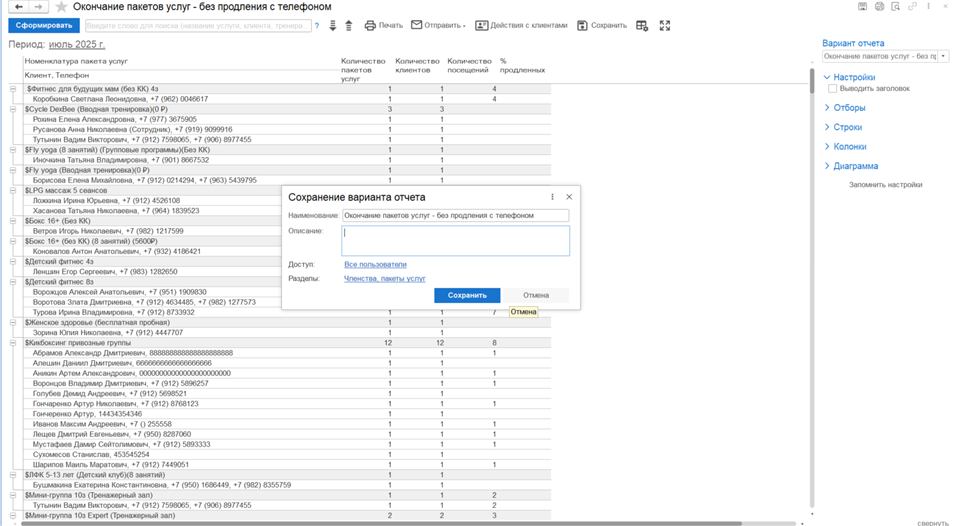The width and height of the screenshot is (960, 526).
Task: Click the save-to-disk icon at top right
Action: [x=862, y=7]
